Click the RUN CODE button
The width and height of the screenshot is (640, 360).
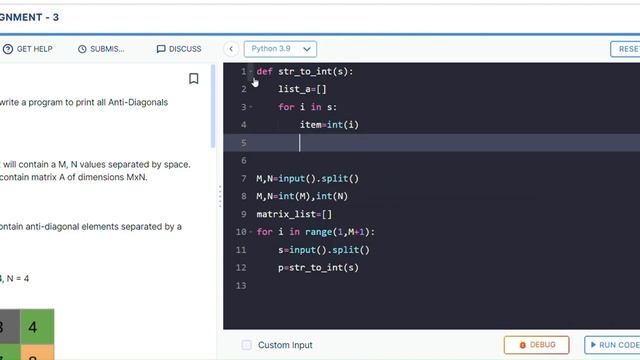tap(613, 345)
